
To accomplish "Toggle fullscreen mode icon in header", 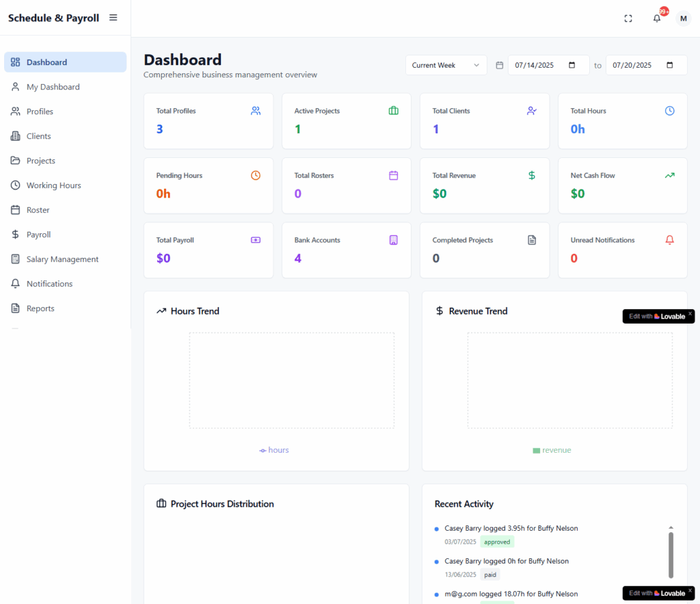I will coord(628,18).
